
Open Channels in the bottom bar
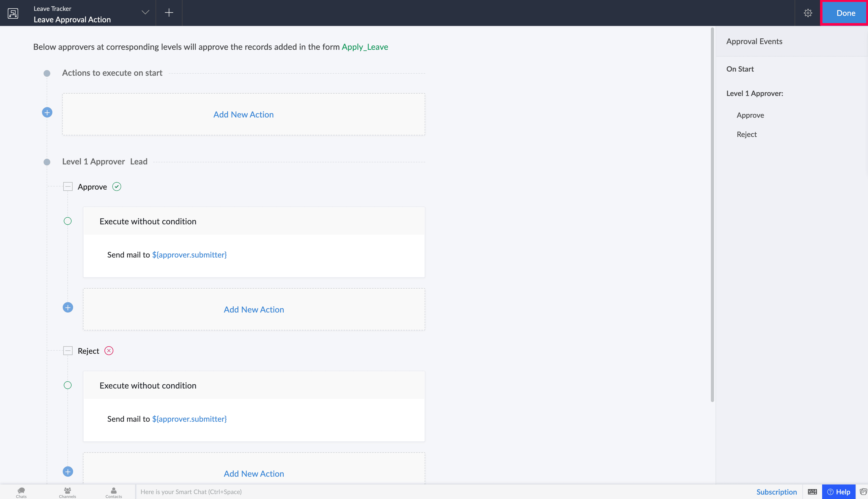click(x=67, y=492)
